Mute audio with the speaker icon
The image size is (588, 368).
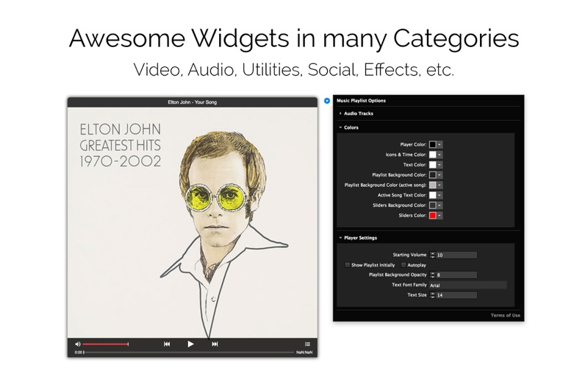pos(77,344)
